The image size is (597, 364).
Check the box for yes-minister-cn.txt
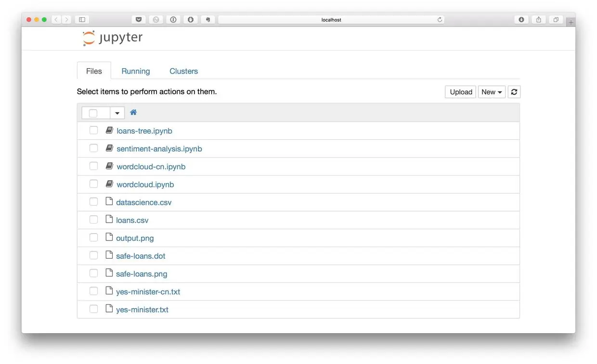[x=93, y=290]
